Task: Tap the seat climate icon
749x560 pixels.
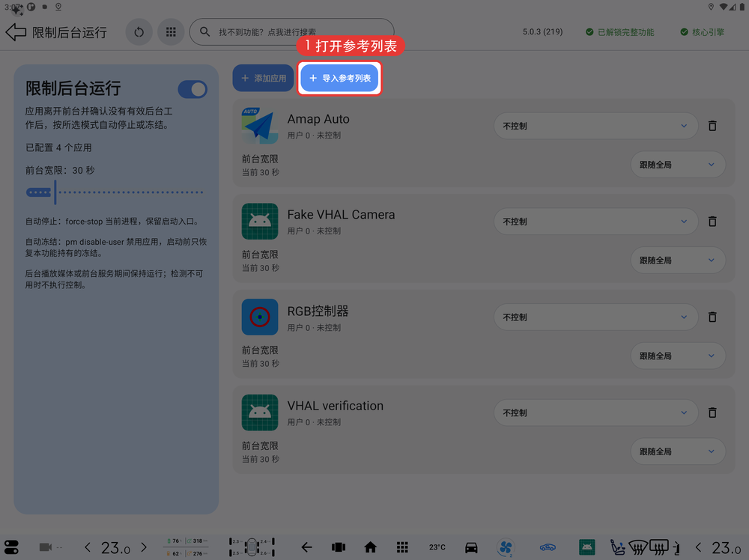Action: [618, 547]
